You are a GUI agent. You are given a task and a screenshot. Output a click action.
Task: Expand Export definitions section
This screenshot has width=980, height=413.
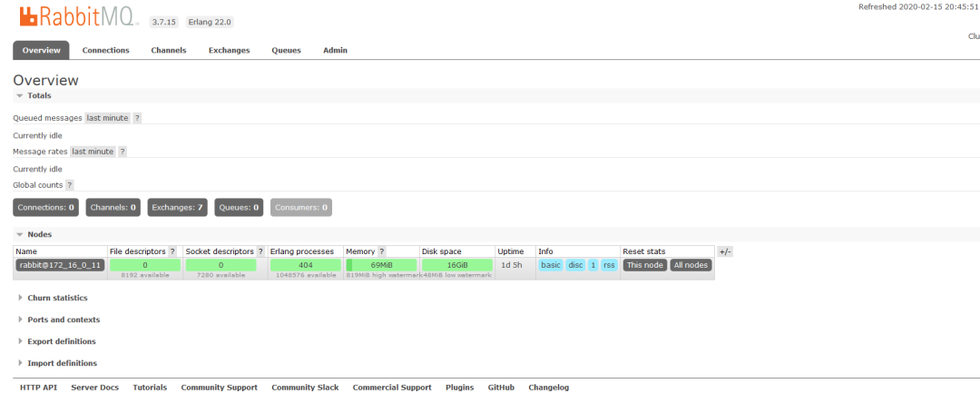pos(57,341)
